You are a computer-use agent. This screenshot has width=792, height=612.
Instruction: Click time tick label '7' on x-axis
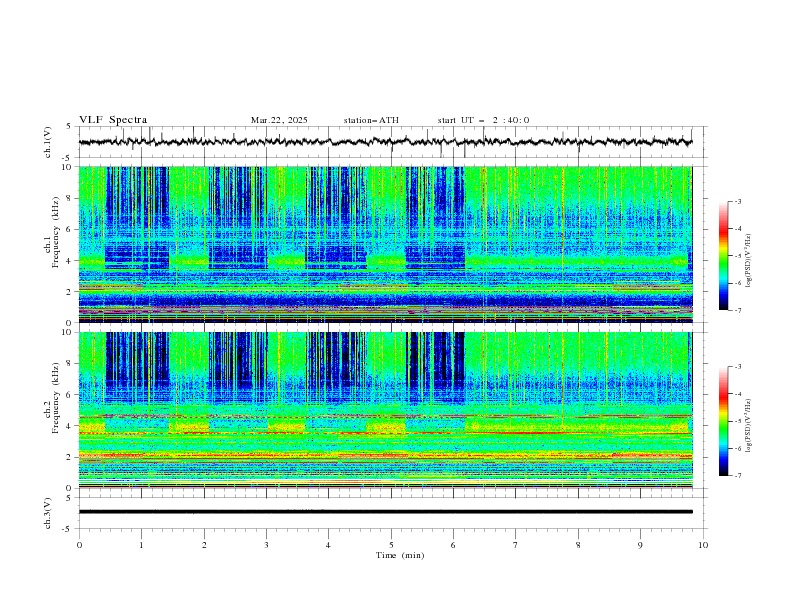516,545
